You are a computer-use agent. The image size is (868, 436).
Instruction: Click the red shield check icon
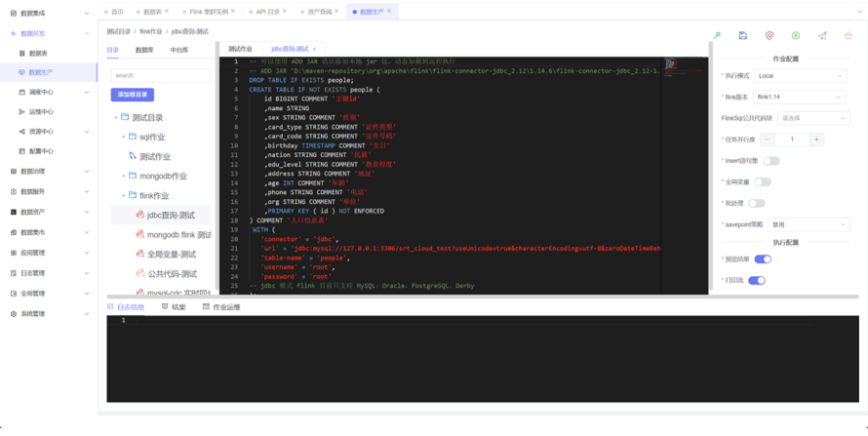click(769, 36)
